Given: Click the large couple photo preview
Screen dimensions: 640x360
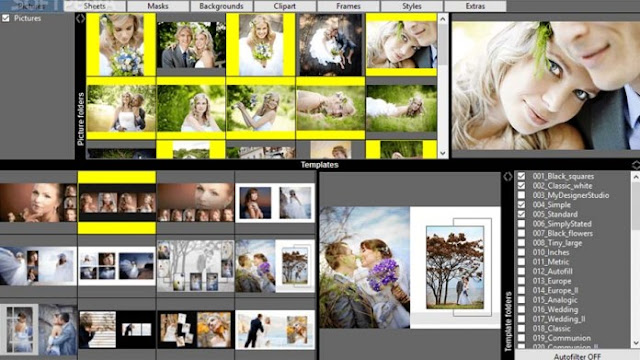Looking at the screenshot, I should [x=546, y=86].
